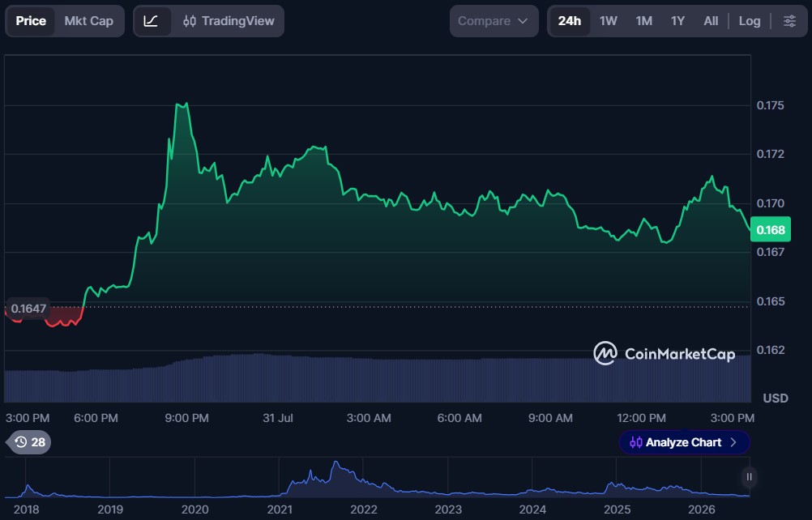Click the 3:00 AM time axis label

[369, 418]
